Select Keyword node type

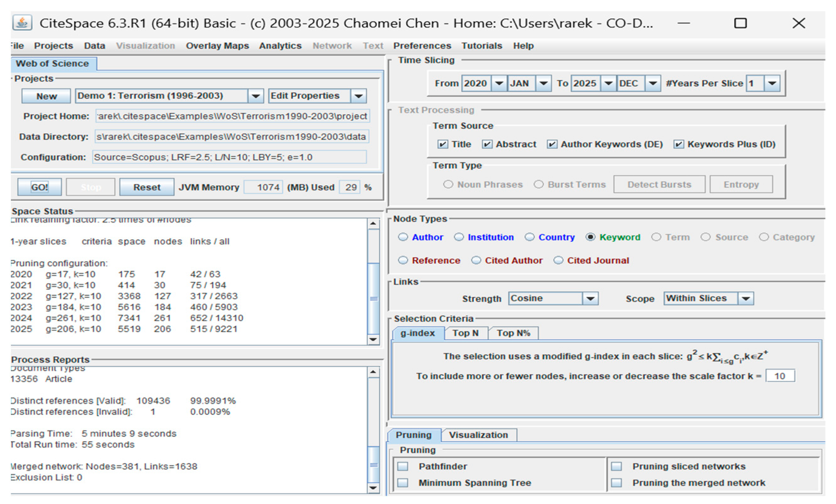point(590,237)
